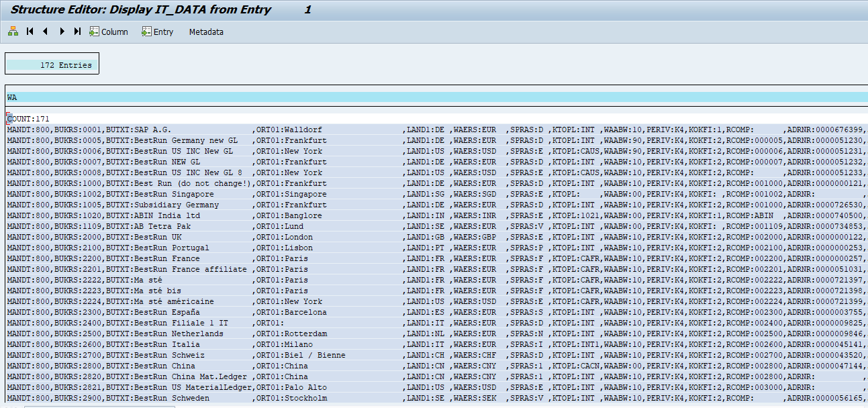The width and height of the screenshot is (868, 408).
Task: Select row BestRun Portugal
Action: [436, 248]
